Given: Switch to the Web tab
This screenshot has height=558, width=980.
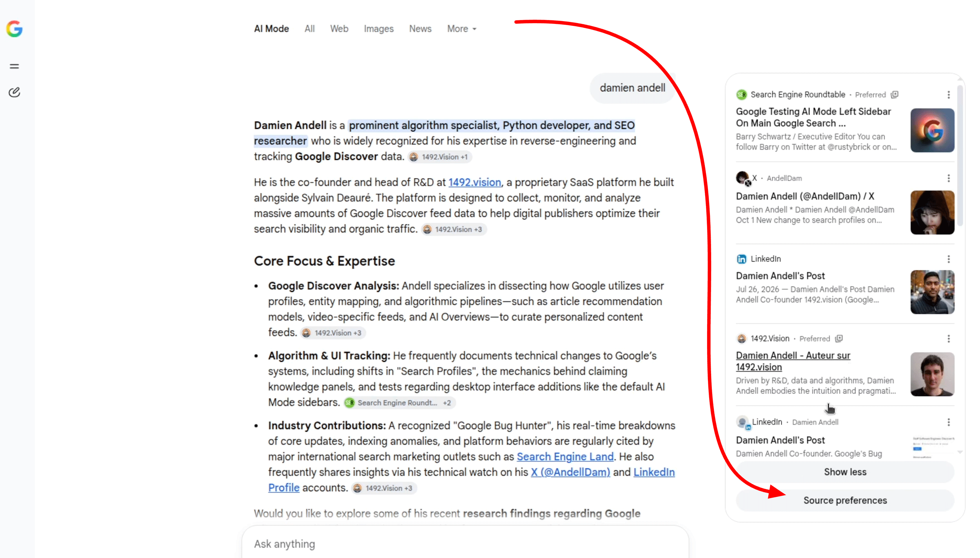Looking at the screenshot, I should pos(339,29).
